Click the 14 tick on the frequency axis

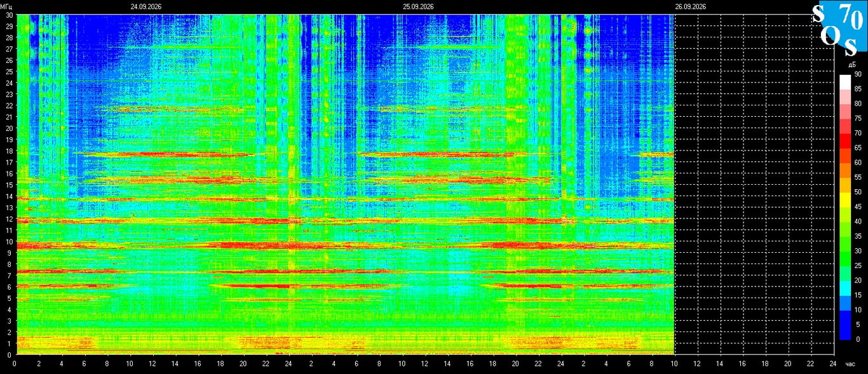pyautogui.click(x=9, y=196)
